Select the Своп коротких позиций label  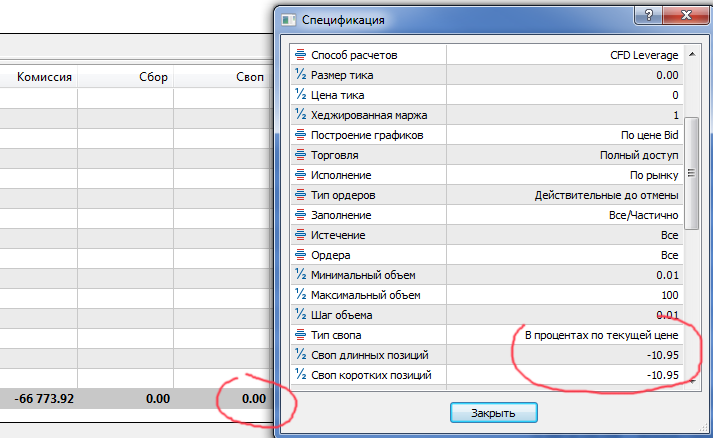[x=371, y=375]
